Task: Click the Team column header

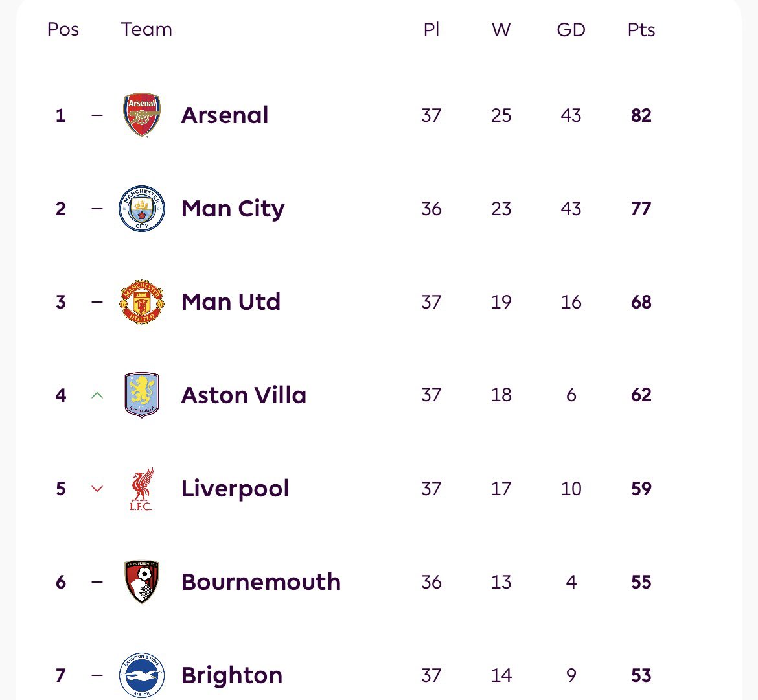Action: (x=146, y=30)
